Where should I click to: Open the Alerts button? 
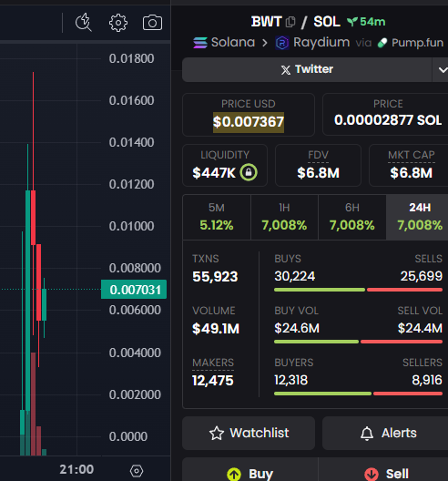click(385, 433)
